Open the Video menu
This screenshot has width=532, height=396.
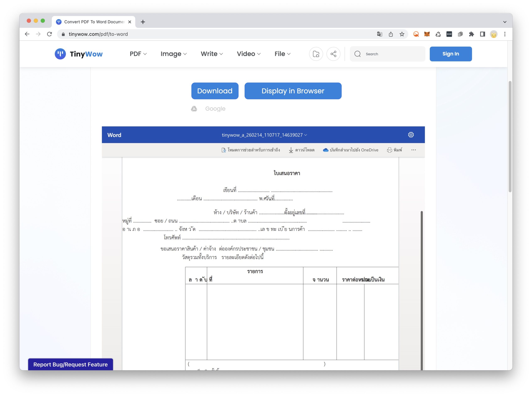pyautogui.click(x=248, y=54)
